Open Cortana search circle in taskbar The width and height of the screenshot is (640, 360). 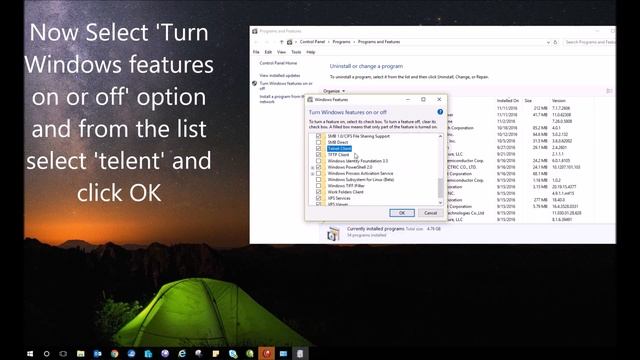(47, 353)
